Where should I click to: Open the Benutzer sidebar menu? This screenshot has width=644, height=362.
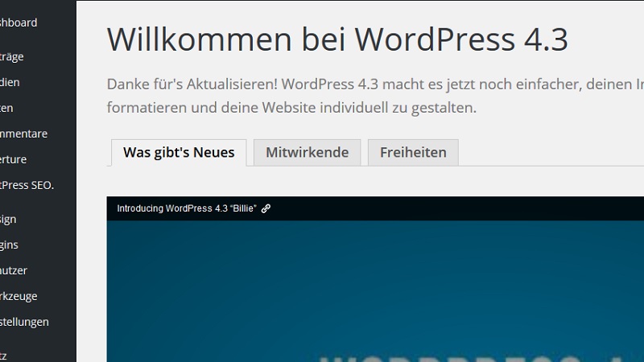click(14, 270)
